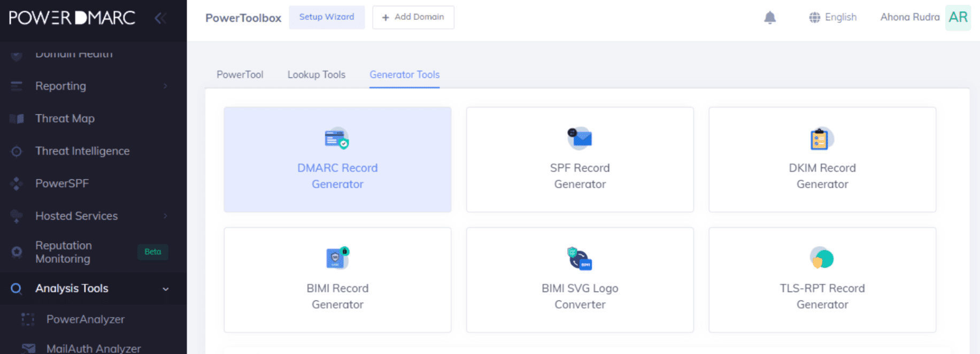The height and width of the screenshot is (354, 980).
Task: Collapse the sidebar with double-chevron icon
Action: 160,18
